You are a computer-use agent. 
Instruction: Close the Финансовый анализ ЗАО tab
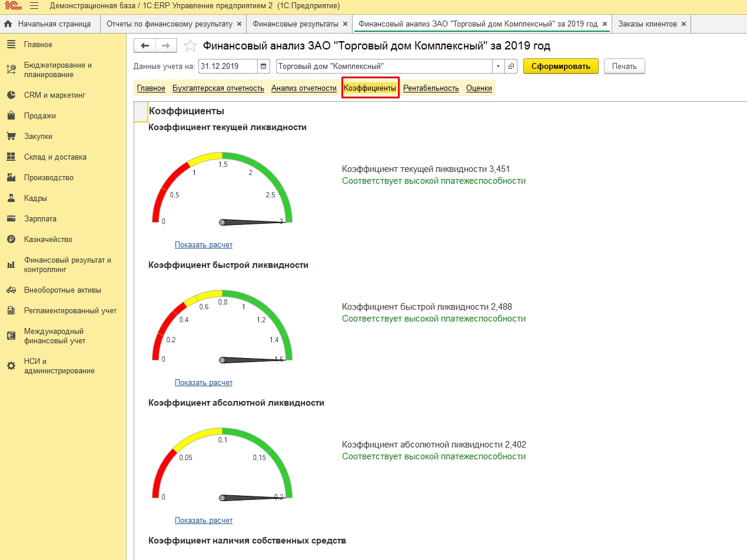tap(605, 24)
